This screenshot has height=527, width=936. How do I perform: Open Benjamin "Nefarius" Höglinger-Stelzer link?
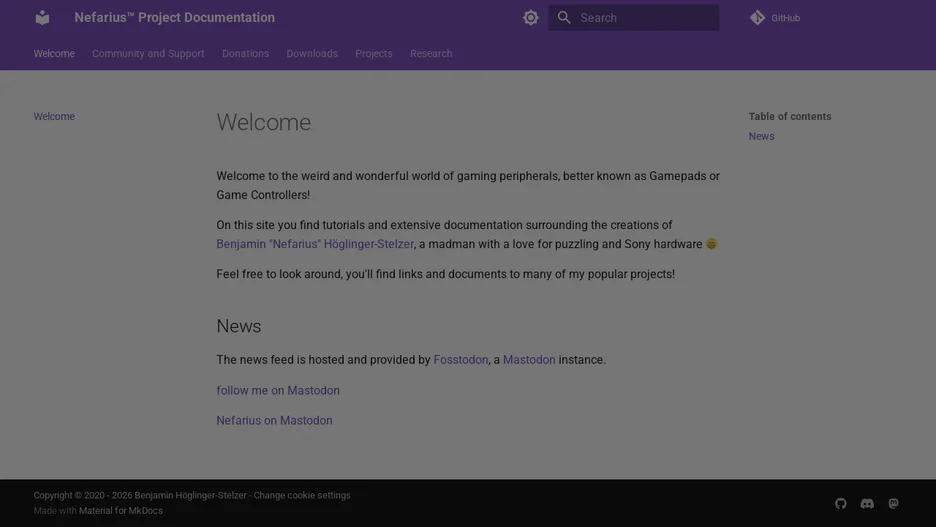click(x=315, y=244)
